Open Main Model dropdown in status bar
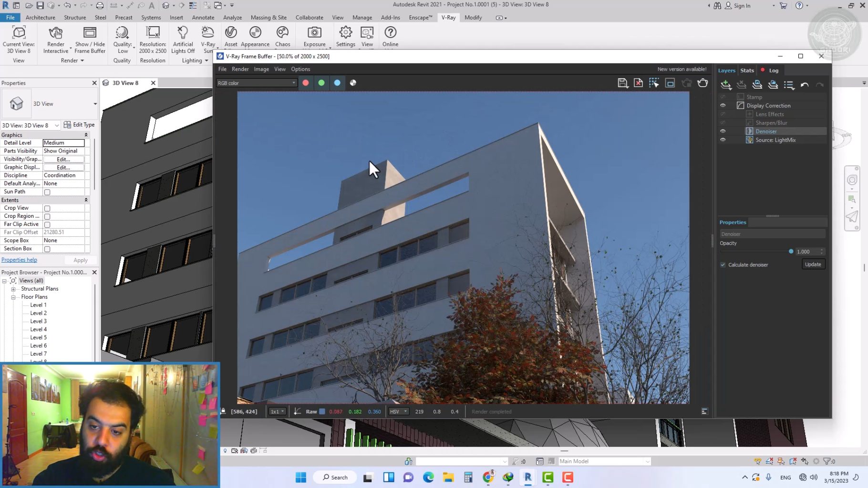 tap(604, 461)
